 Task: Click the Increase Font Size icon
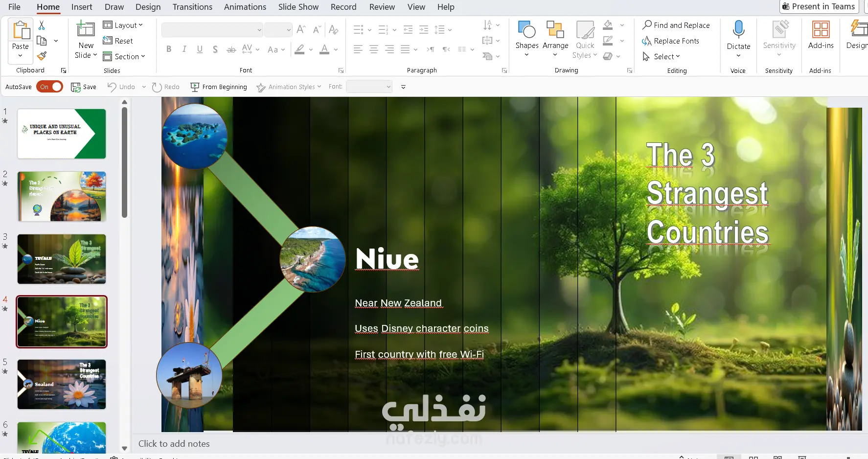(x=301, y=30)
